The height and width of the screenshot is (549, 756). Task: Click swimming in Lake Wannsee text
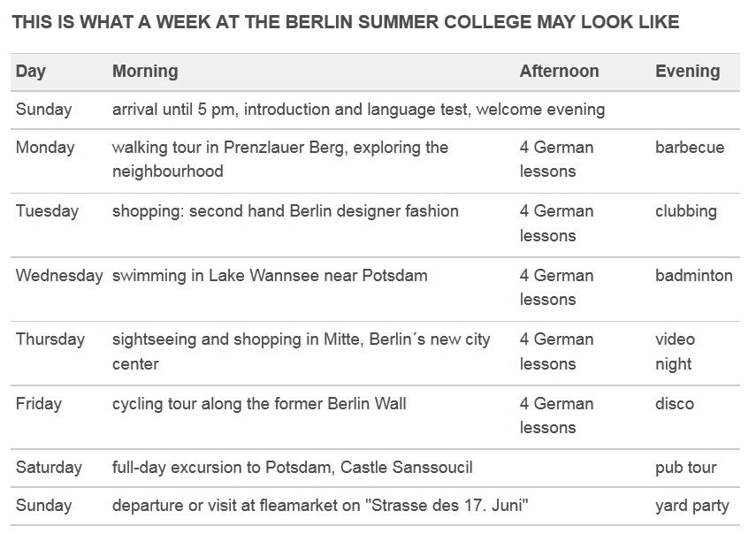click(270, 276)
